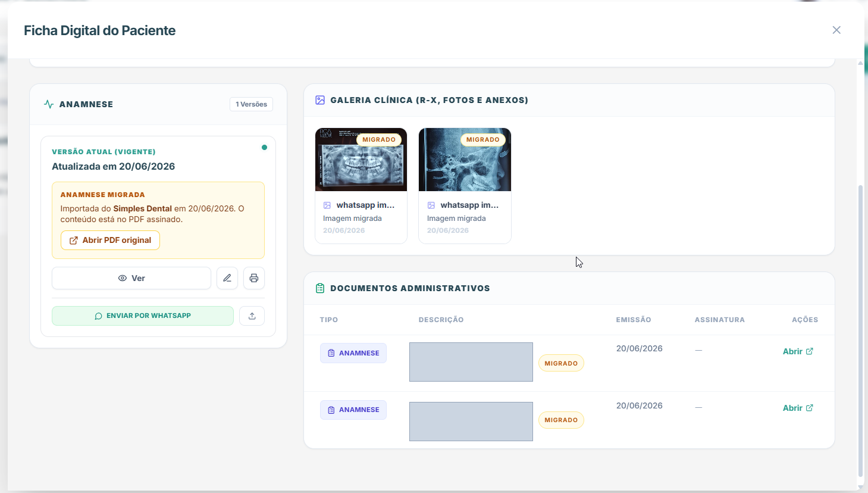868x493 pixels.
Task: Click the DESCRIÇÃO column header
Action: coord(441,320)
